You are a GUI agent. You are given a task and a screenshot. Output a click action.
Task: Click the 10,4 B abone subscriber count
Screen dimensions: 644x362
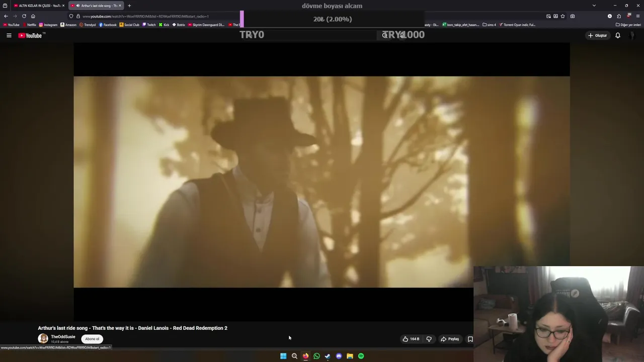[x=60, y=342]
